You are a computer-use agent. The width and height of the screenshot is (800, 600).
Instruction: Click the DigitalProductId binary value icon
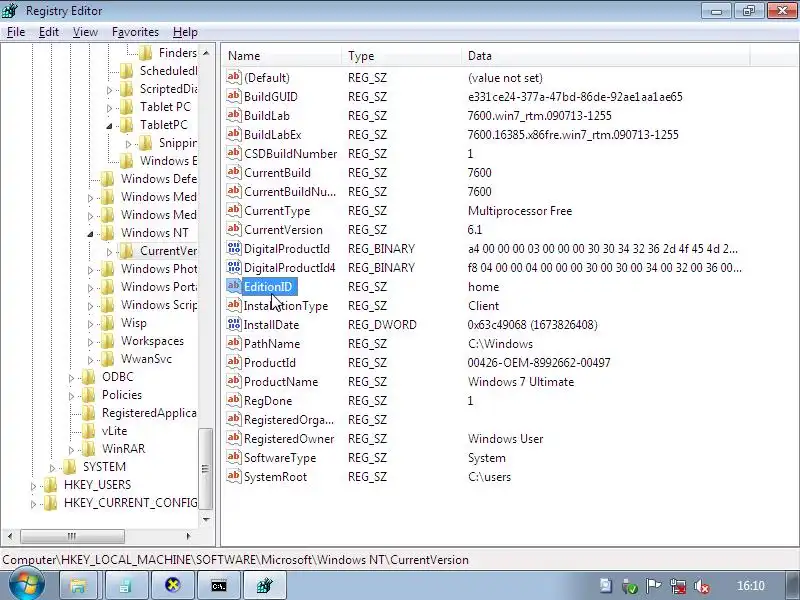[234, 248]
